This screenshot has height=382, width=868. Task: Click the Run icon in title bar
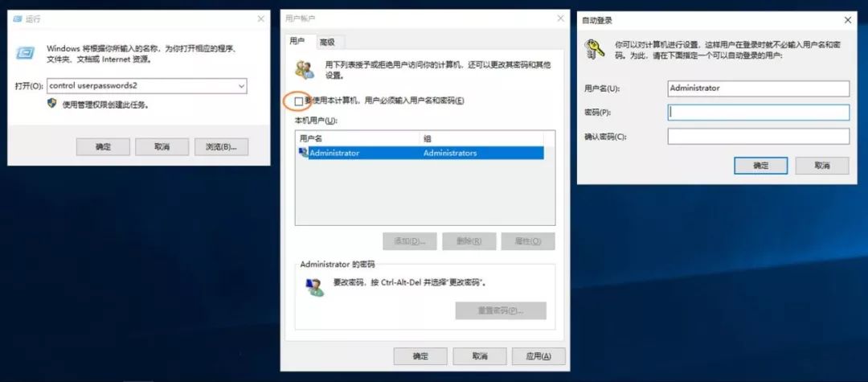[x=18, y=18]
